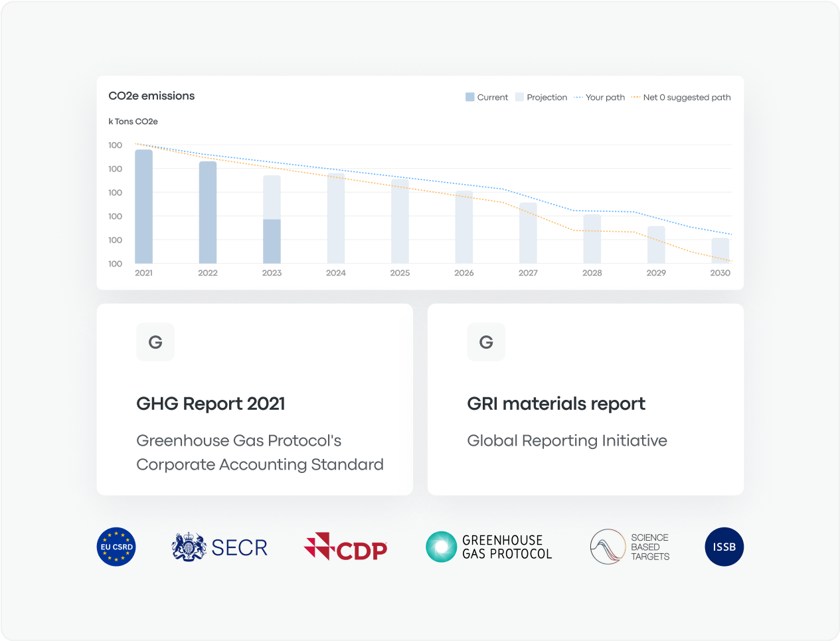Click the EU CSRD circular badge
Viewport: 840px width, 641px height.
116,547
